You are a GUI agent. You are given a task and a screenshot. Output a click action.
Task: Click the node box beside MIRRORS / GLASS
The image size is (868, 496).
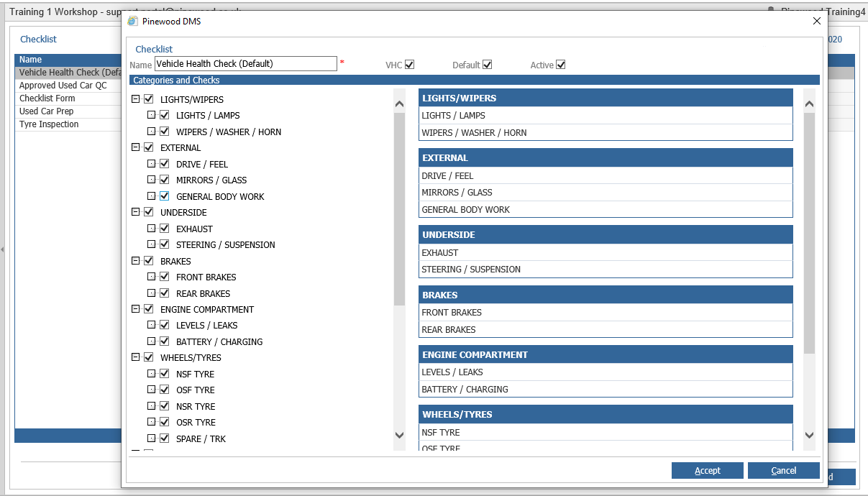[152, 180]
